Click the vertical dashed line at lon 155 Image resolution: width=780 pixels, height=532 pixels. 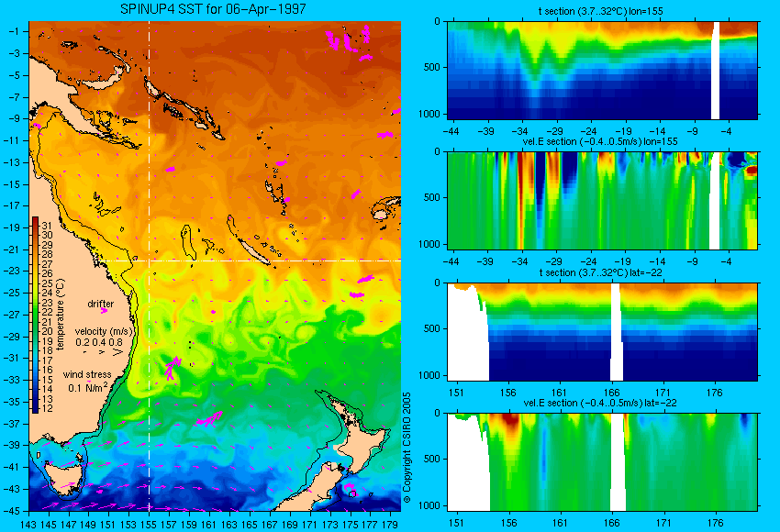click(x=150, y=266)
